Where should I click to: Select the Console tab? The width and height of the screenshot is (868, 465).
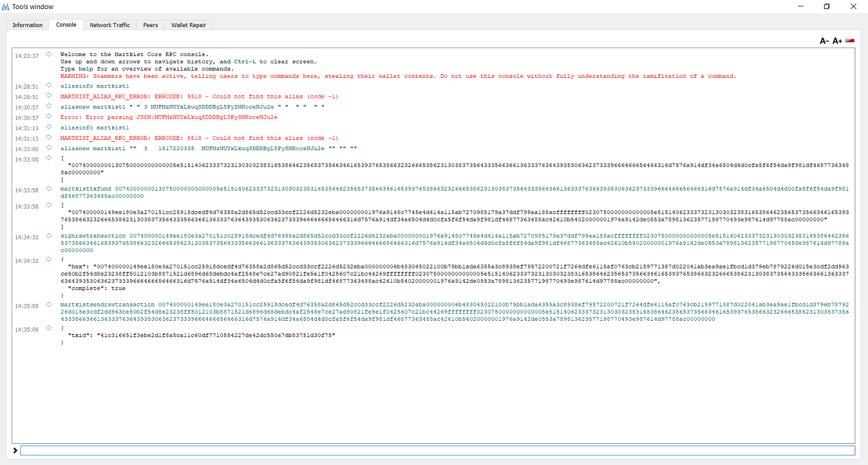pyautogui.click(x=66, y=25)
